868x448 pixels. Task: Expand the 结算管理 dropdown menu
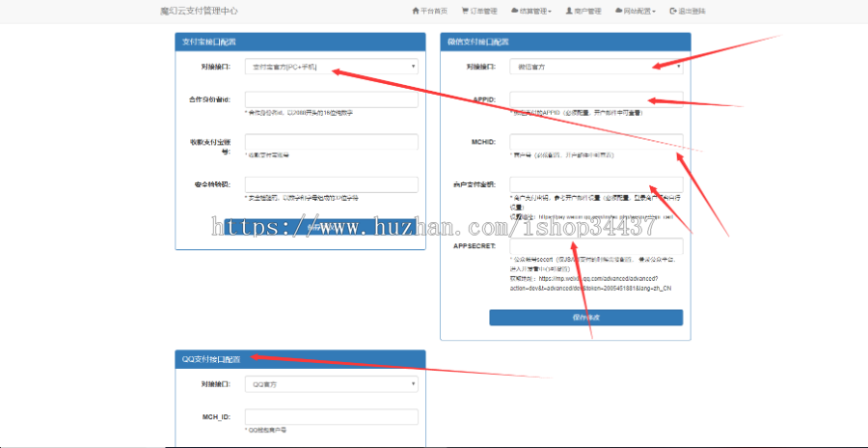[x=535, y=12]
